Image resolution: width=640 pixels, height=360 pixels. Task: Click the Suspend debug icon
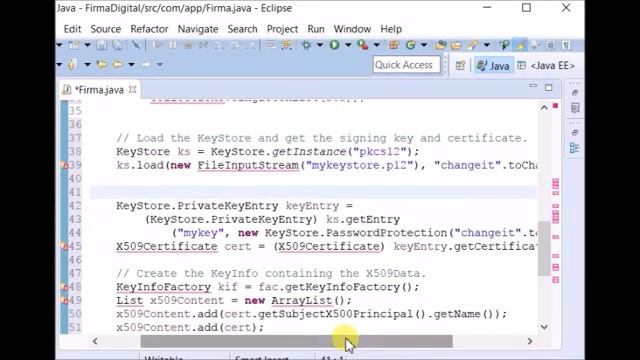coord(173,45)
